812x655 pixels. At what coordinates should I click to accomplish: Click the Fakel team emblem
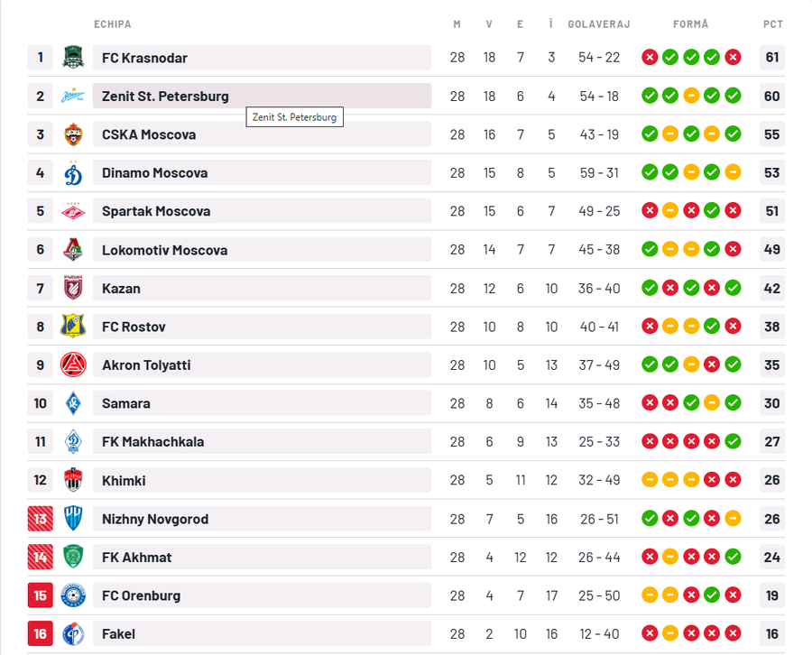click(x=73, y=633)
